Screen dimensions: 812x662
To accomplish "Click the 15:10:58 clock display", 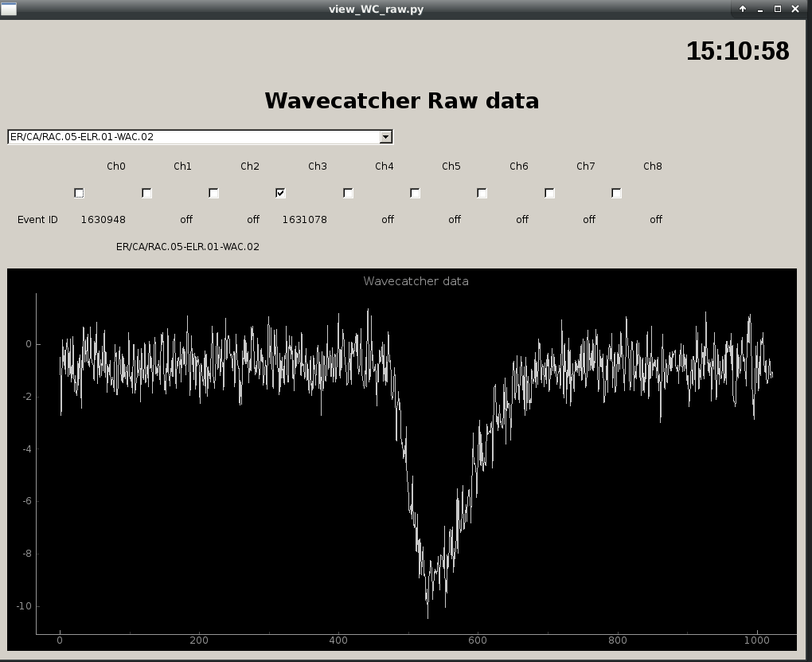I will (x=737, y=51).
